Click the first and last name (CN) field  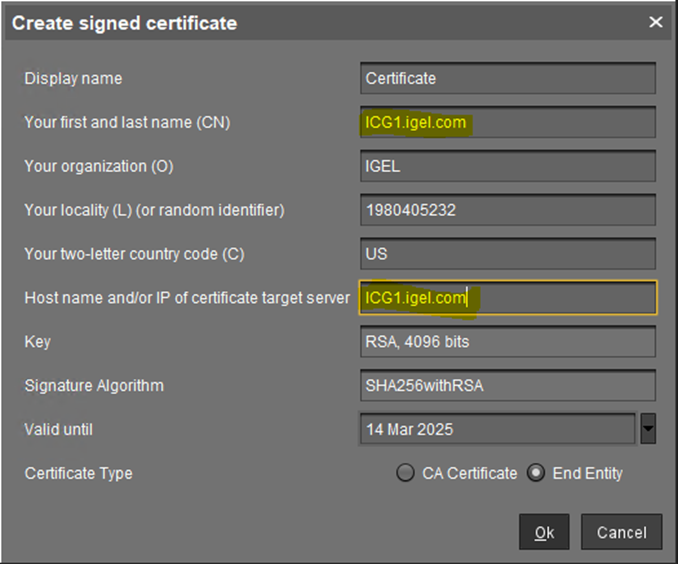click(x=507, y=122)
